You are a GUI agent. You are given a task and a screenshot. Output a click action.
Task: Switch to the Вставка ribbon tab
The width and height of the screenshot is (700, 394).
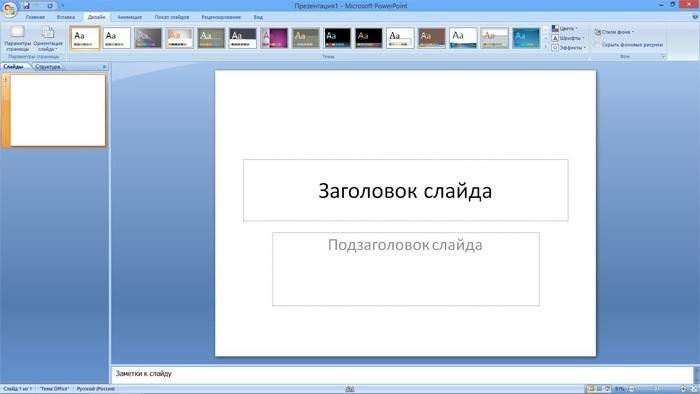(x=66, y=17)
